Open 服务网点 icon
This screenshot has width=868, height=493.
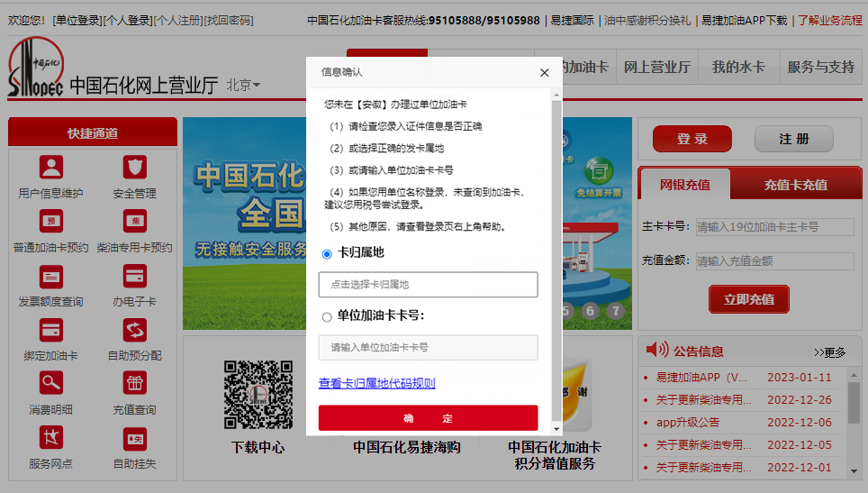(51, 437)
